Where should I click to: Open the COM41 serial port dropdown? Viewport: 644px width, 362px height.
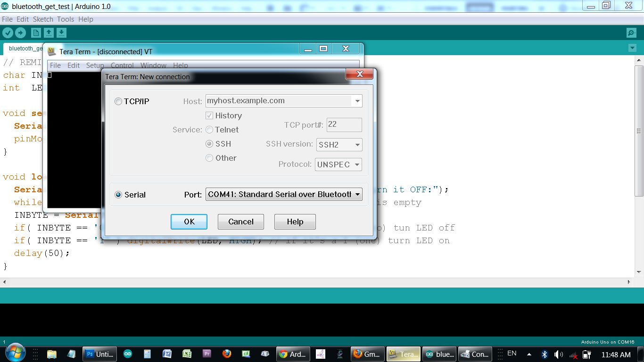tap(357, 194)
